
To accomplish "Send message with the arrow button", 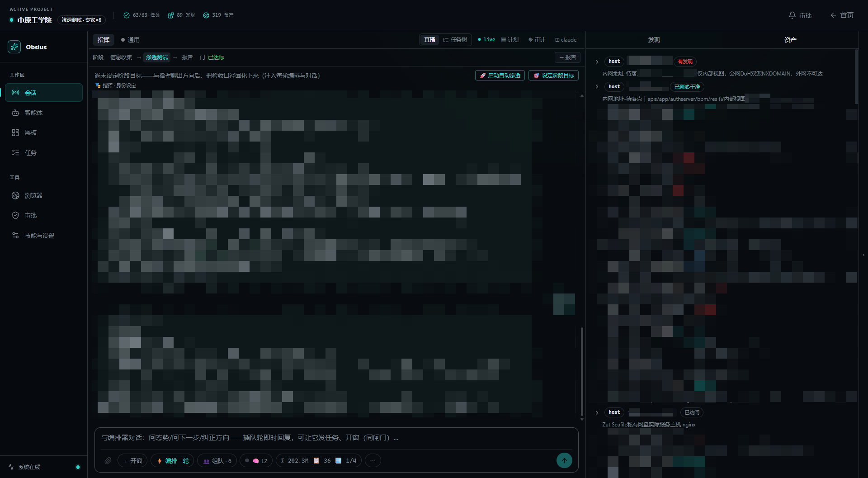I will coord(564,461).
